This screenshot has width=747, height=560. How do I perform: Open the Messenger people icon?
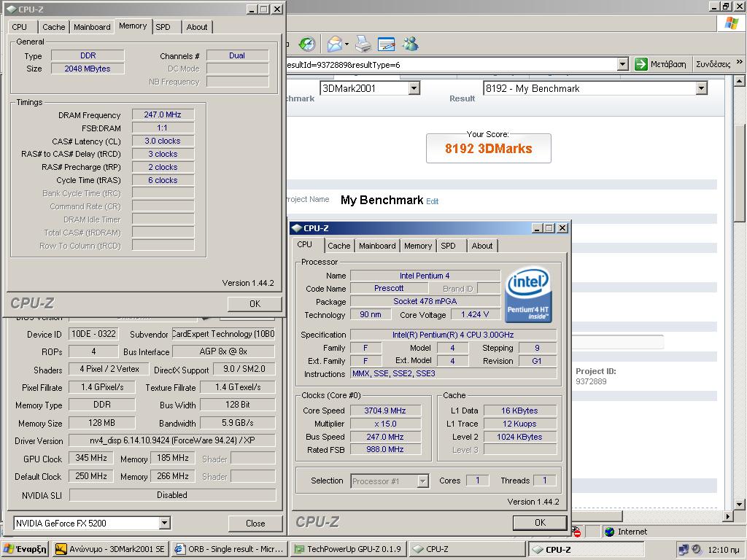point(410,44)
